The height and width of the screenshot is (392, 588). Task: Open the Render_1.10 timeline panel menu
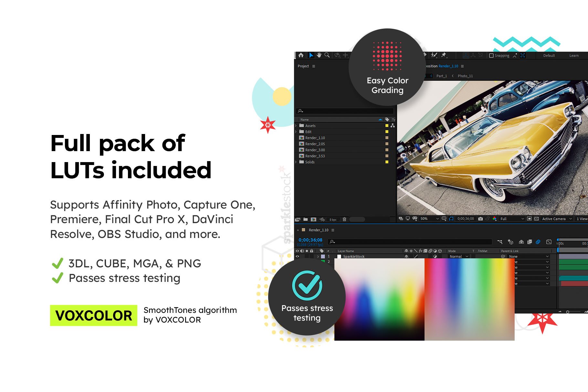pos(333,230)
